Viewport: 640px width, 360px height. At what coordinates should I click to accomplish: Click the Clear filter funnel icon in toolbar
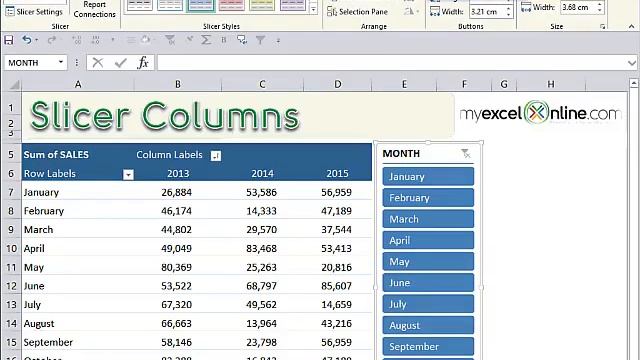170,40
